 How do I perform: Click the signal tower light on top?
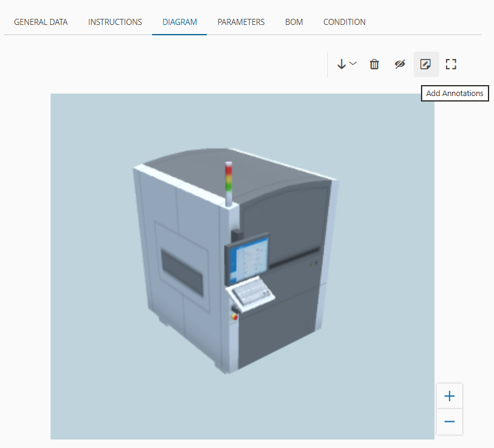pos(228,184)
